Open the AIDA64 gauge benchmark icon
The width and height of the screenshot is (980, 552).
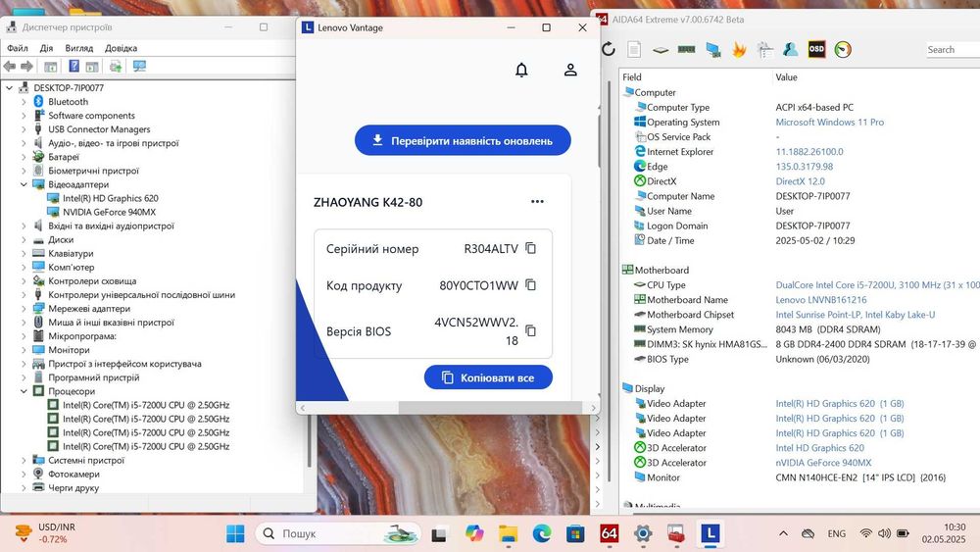(843, 49)
